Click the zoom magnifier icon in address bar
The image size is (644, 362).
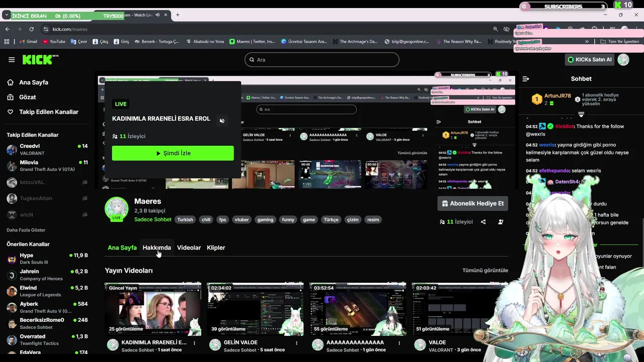pos(496,29)
